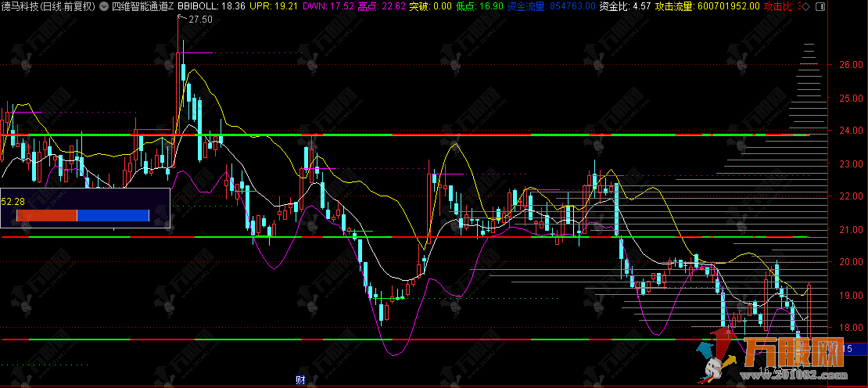
Task: Click the blue portion of 52.28 bar
Action: coord(113,215)
